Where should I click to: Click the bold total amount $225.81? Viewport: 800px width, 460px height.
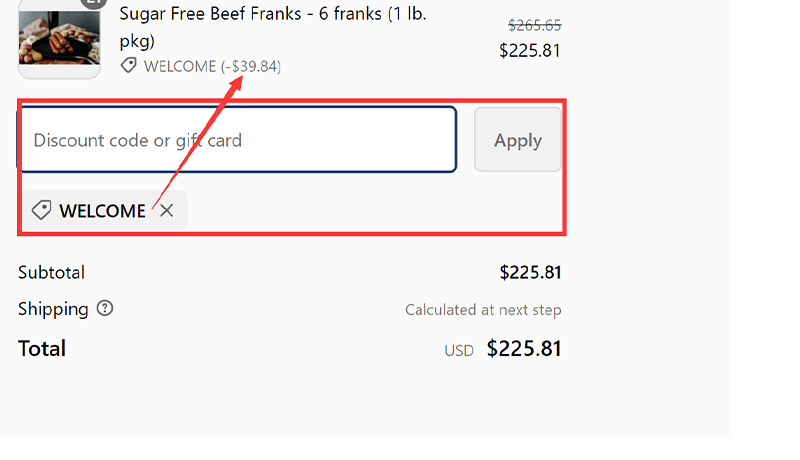pyautogui.click(x=524, y=349)
